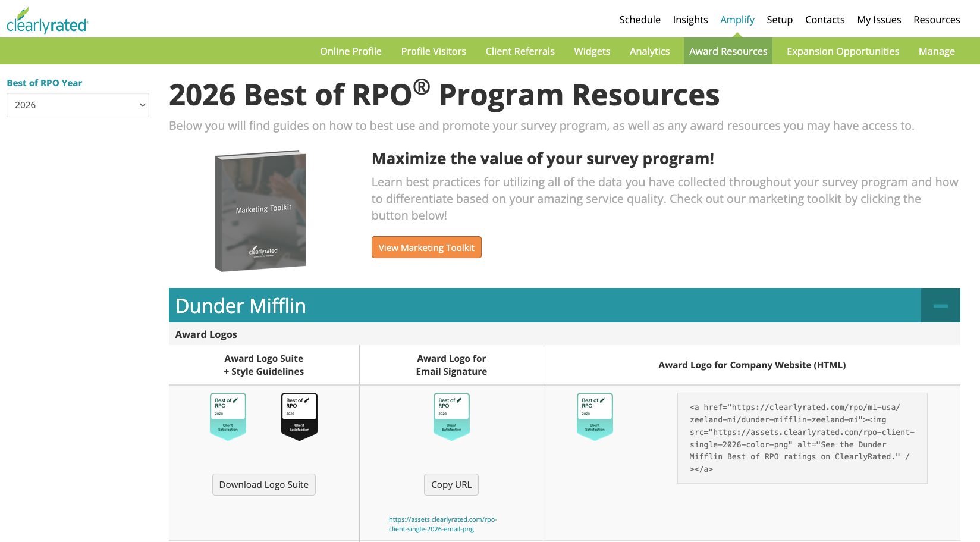Open the Online Profile tab

click(x=350, y=51)
